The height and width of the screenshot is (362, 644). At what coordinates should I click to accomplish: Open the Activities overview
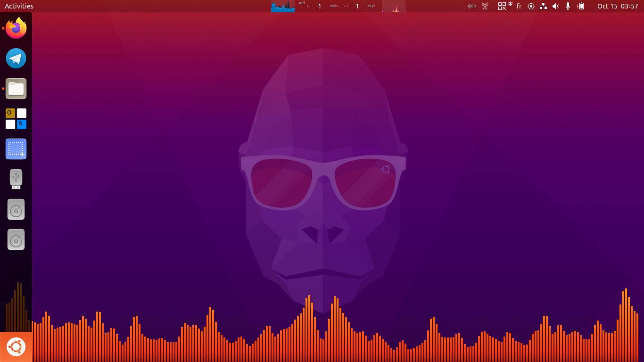(19, 6)
